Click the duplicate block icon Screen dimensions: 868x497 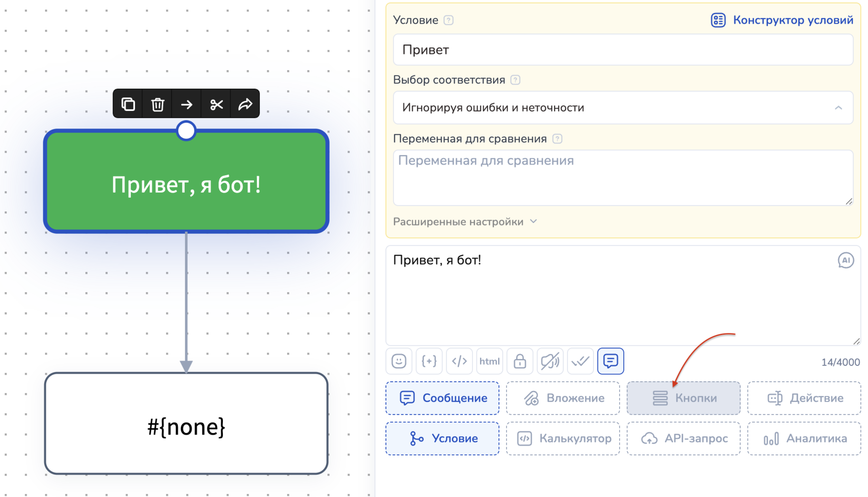[128, 104]
